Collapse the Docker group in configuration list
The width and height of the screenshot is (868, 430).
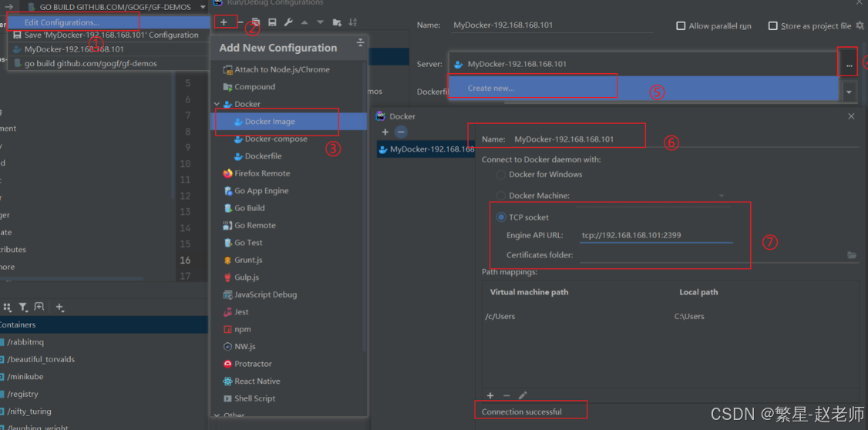217,104
